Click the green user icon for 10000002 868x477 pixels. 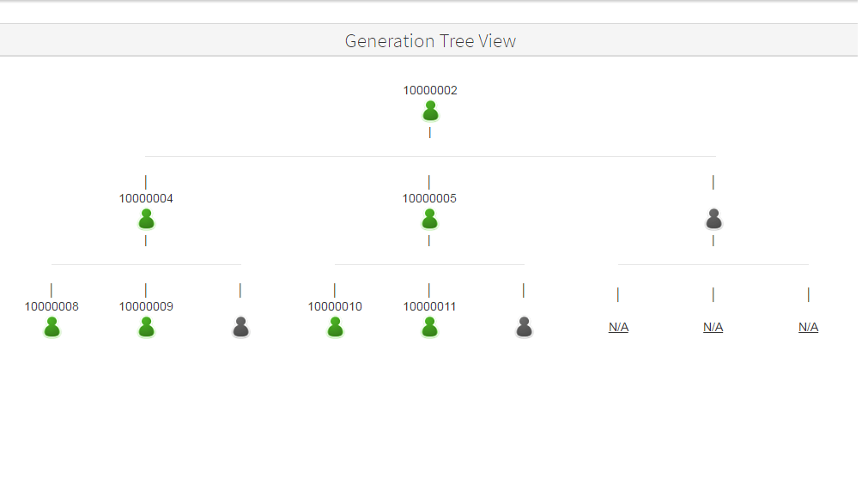click(430, 112)
